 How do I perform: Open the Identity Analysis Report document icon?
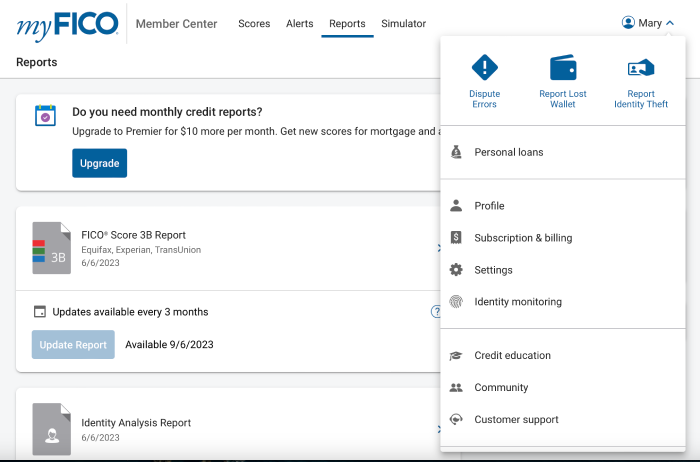52,429
